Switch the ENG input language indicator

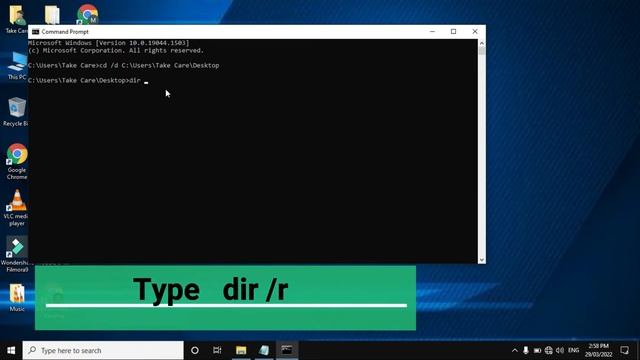[x=573, y=350]
